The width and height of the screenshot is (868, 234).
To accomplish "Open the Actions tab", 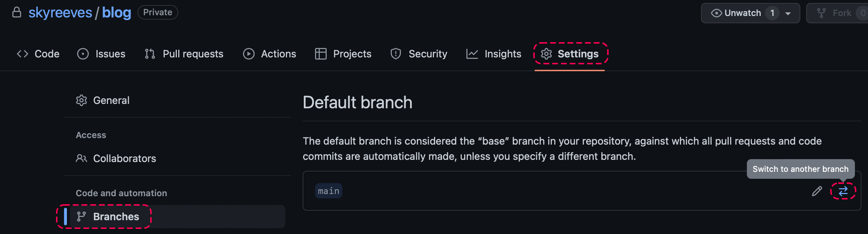I will [x=270, y=54].
